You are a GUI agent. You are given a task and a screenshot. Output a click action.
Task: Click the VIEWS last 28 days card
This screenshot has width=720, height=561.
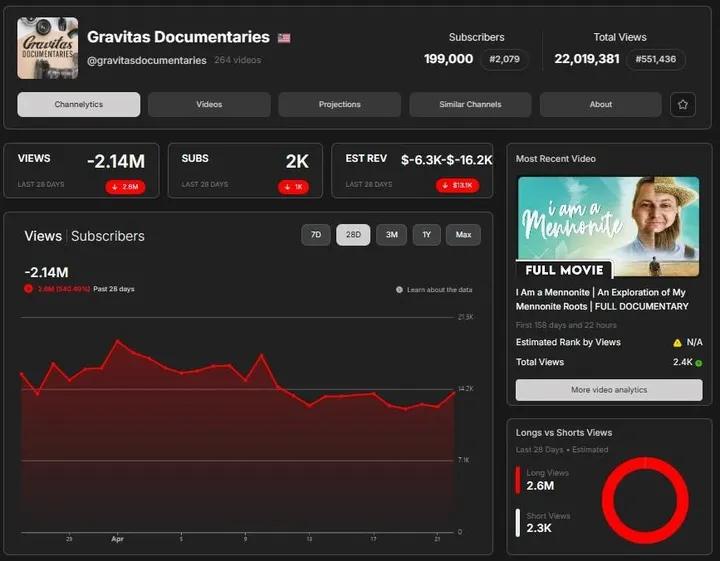[82, 171]
